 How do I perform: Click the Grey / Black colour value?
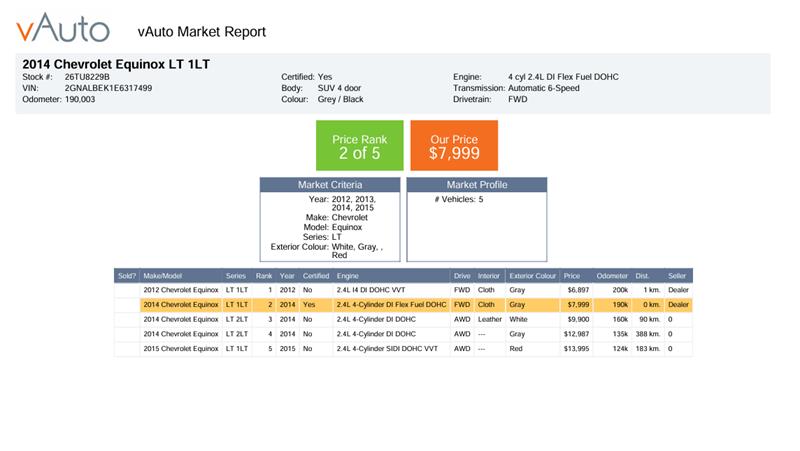click(340, 99)
